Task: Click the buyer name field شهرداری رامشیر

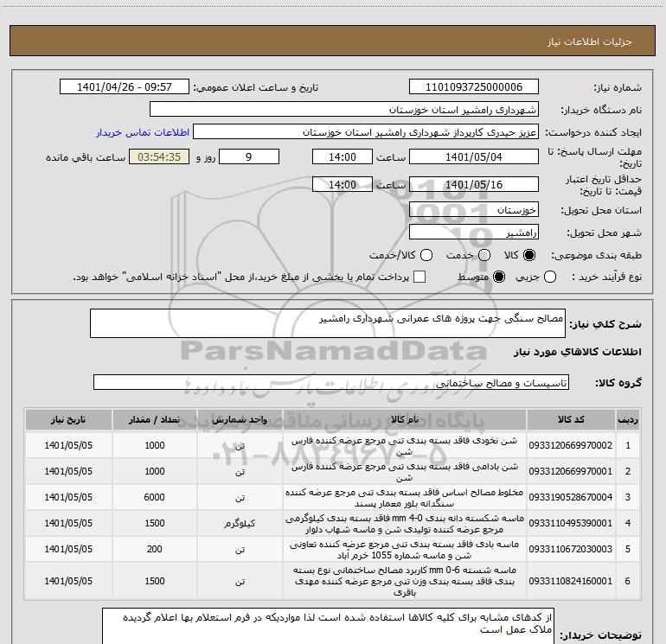Action: click(x=344, y=110)
